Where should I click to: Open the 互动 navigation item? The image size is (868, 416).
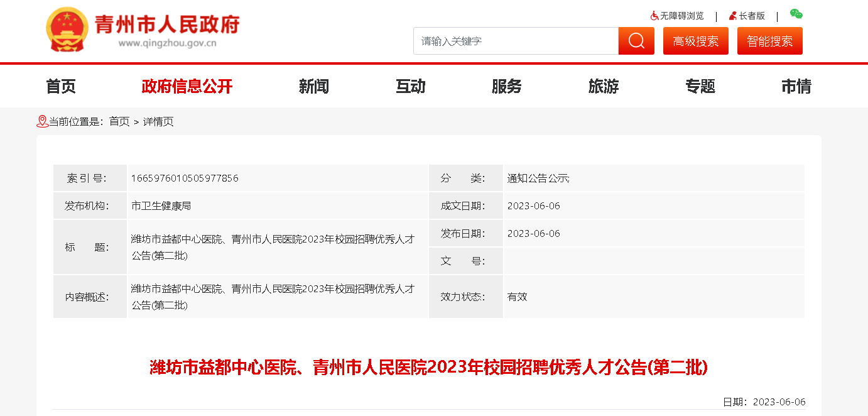(411, 86)
